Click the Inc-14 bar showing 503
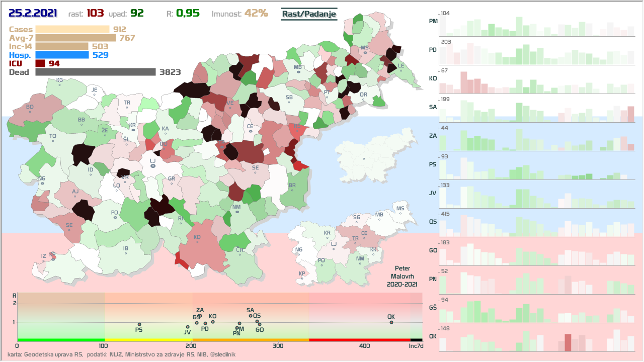Image resolution: width=644 pixels, height=362 pixels. (62, 46)
